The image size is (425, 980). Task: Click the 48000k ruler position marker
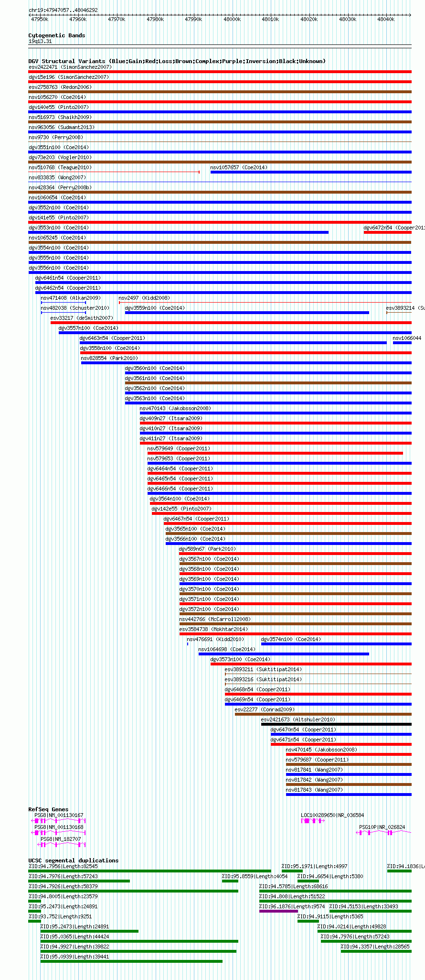[232, 19]
